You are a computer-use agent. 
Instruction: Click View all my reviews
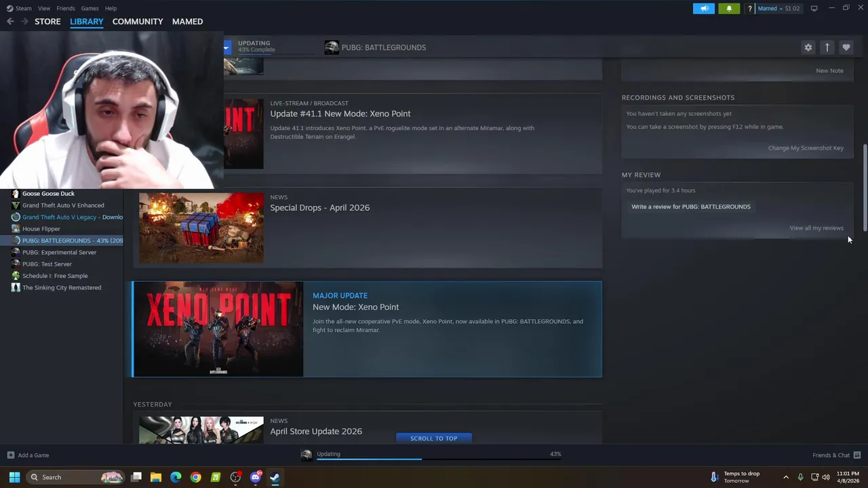tap(816, 228)
